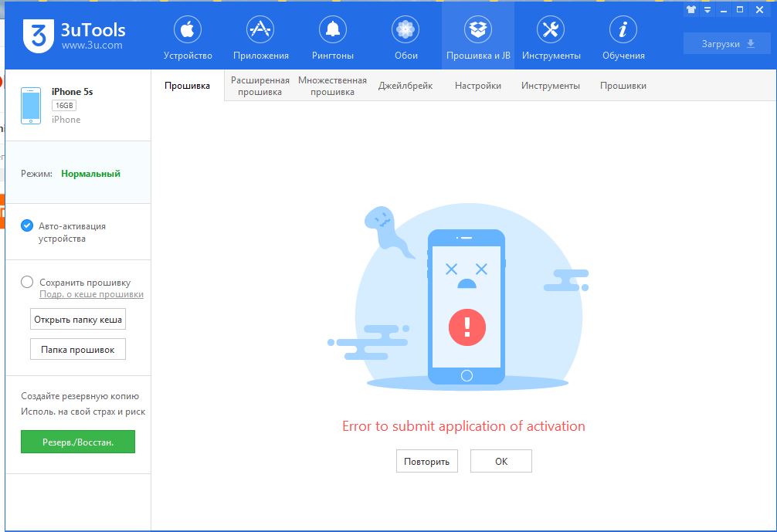The image size is (777, 532).
Task: Click the error phone illustration
Action: pyautogui.click(x=467, y=306)
